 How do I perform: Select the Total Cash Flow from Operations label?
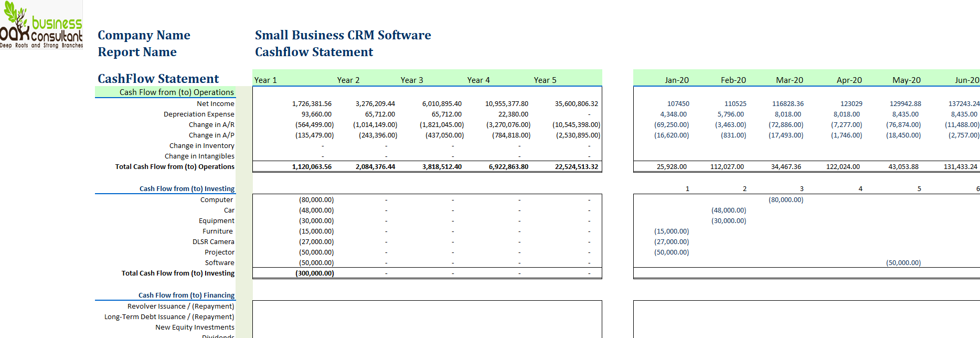pos(175,167)
